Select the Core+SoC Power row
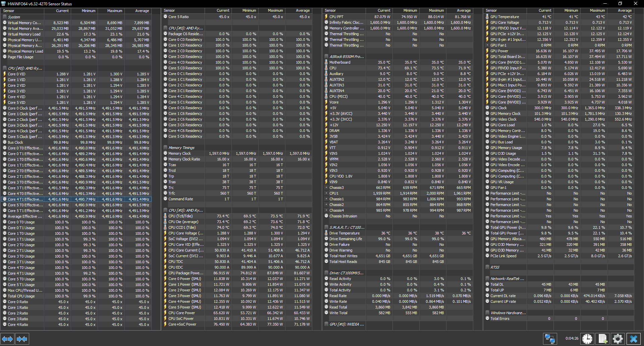 (237, 324)
